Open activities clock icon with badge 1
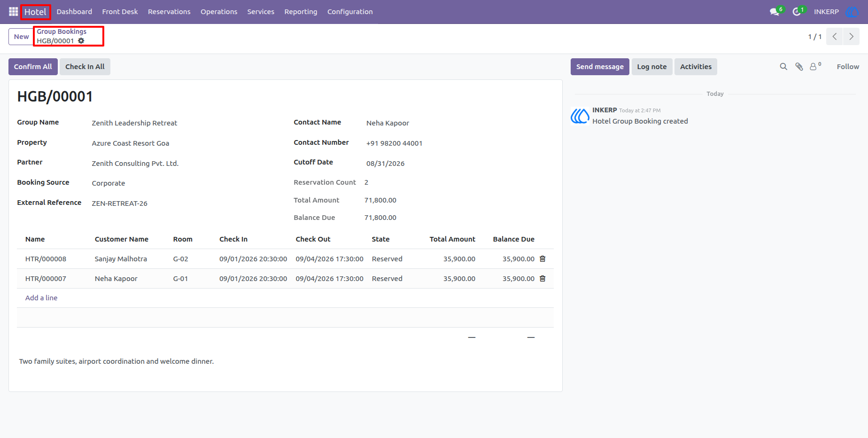Image resolution: width=868 pixels, height=438 pixels. click(798, 12)
